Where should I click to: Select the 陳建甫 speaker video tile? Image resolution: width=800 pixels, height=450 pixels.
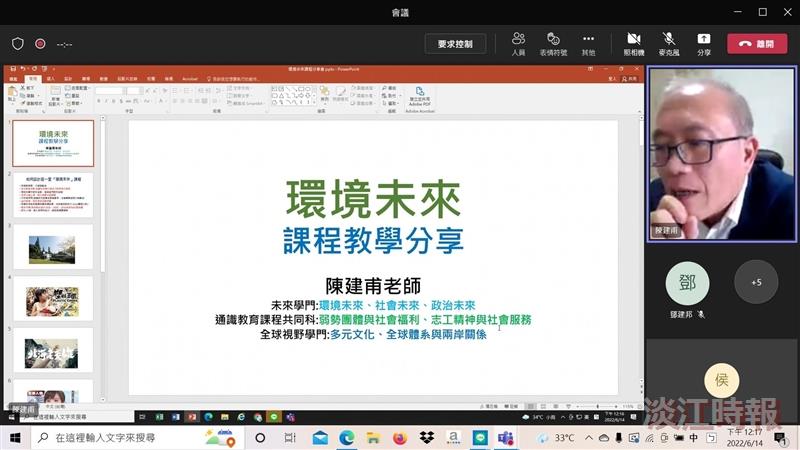point(721,154)
